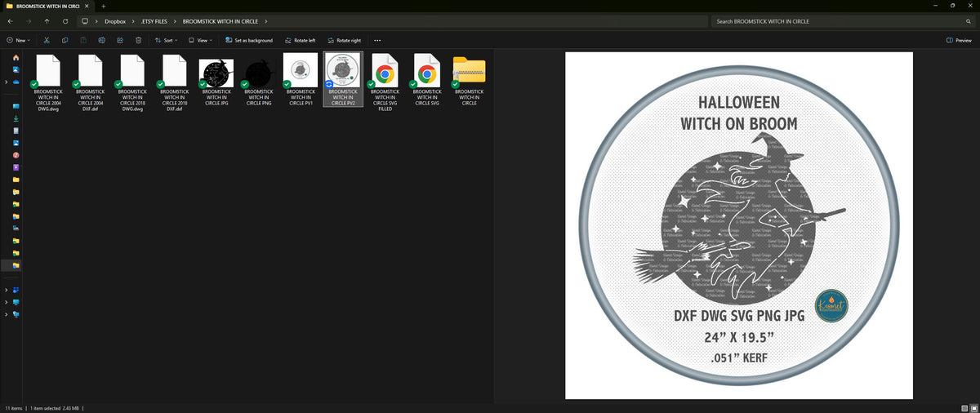Expand the Network tree node chevron
980x413 pixels.
click(6, 314)
